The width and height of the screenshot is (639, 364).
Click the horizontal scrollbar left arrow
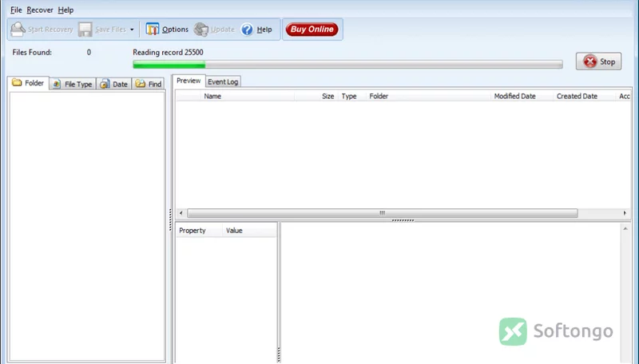[181, 213]
